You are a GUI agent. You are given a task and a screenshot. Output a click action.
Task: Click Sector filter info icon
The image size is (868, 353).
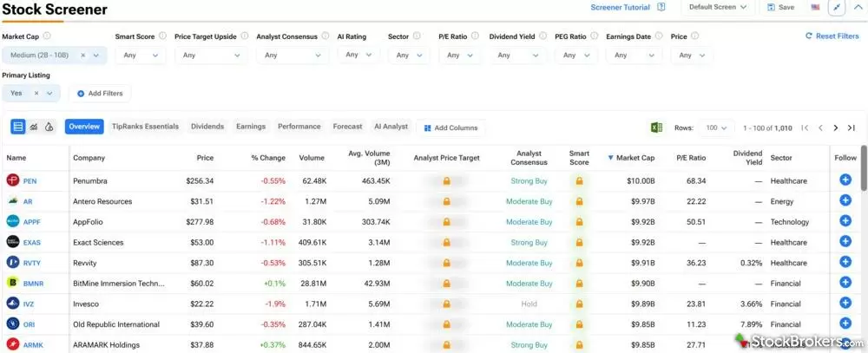[x=417, y=36]
